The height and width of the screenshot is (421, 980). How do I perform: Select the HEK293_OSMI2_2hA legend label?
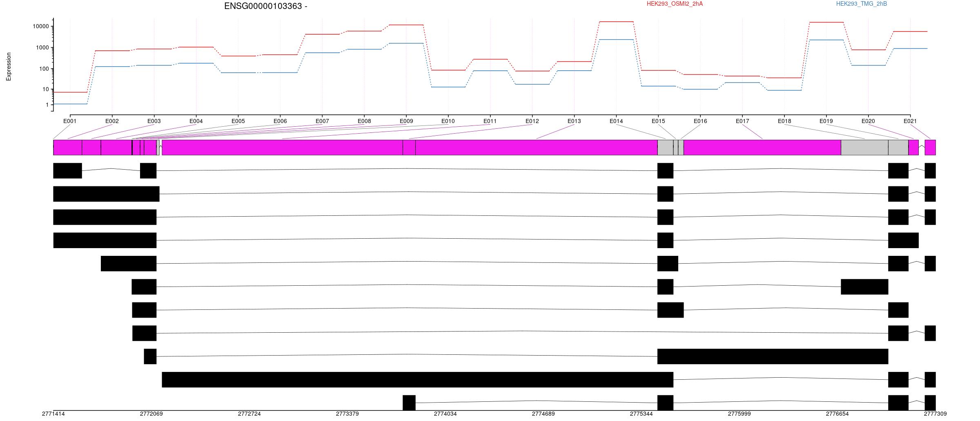pos(675,4)
